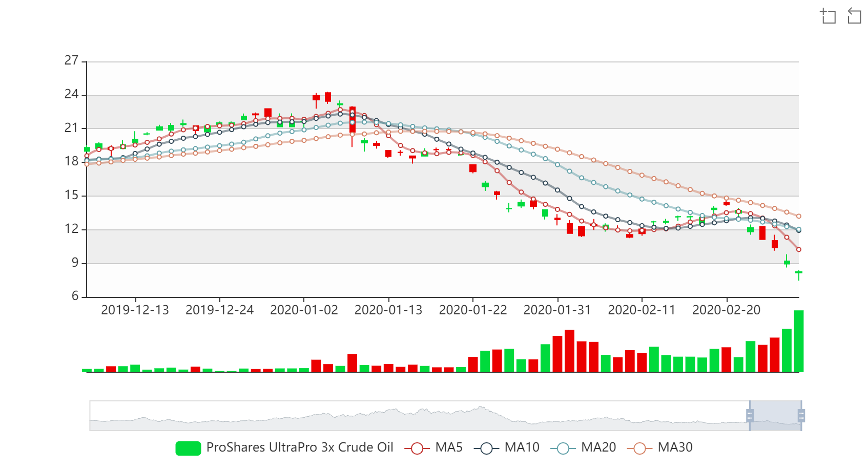Toggle the MA20 legend series
The image size is (868, 471).
pyautogui.click(x=583, y=447)
